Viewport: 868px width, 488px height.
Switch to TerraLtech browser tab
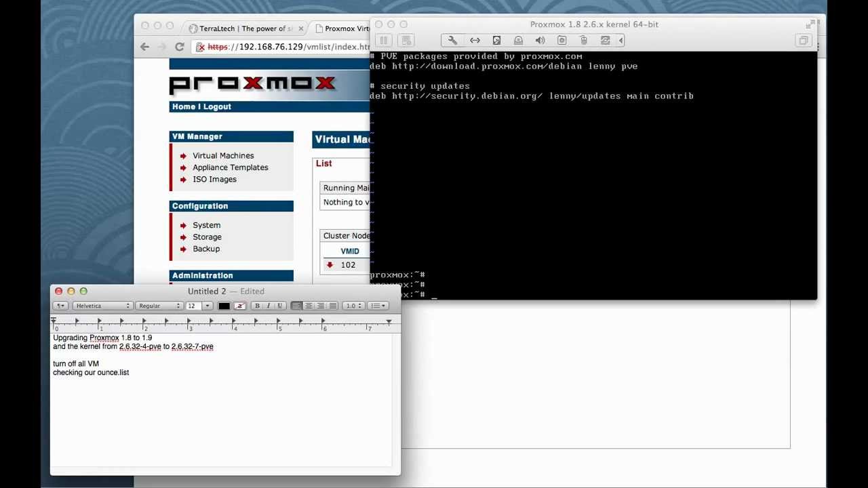[246, 28]
